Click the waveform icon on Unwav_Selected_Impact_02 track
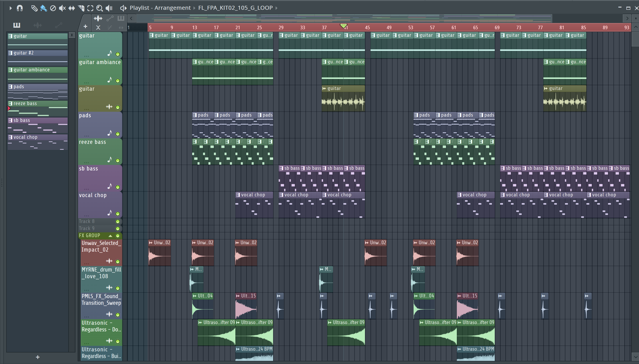Viewport: 639px width, 364px height. [109, 261]
